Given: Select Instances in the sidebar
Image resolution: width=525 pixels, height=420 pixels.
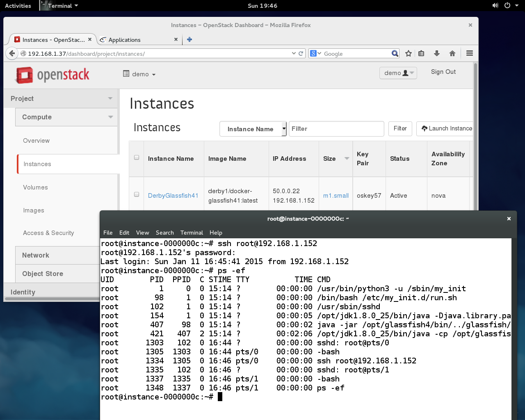Looking at the screenshot, I should [x=68, y=164].
